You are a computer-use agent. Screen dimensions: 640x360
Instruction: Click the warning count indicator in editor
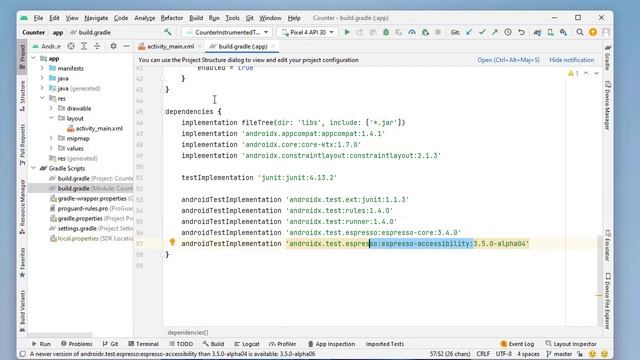pos(573,73)
